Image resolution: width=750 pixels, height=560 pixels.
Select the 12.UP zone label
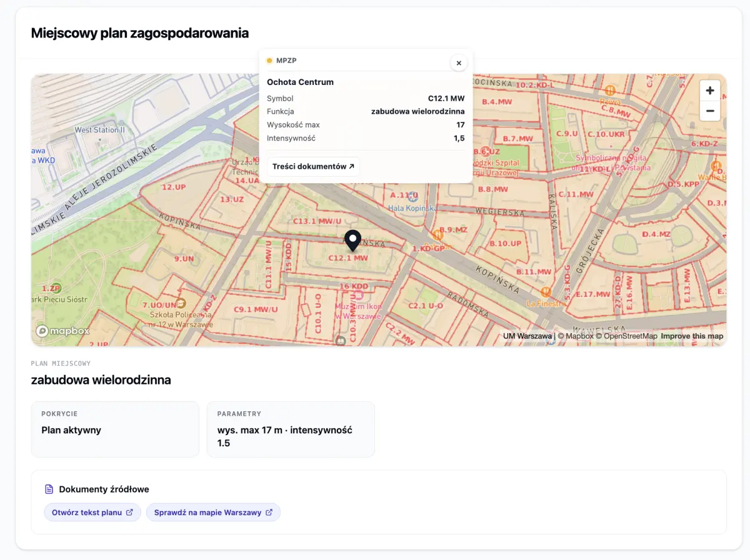pos(174,187)
